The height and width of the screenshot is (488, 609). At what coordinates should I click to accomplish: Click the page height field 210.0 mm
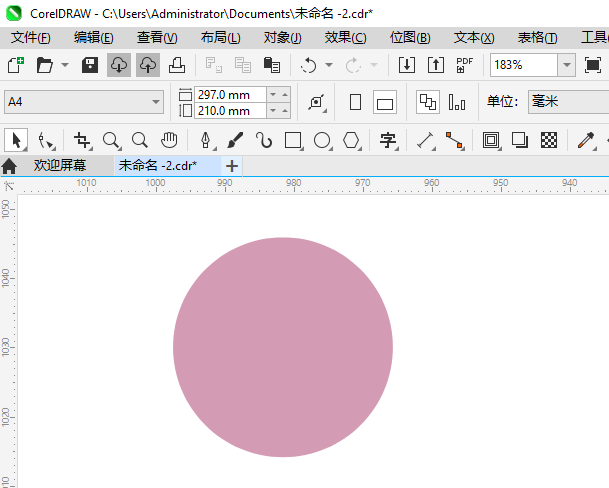[231, 111]
